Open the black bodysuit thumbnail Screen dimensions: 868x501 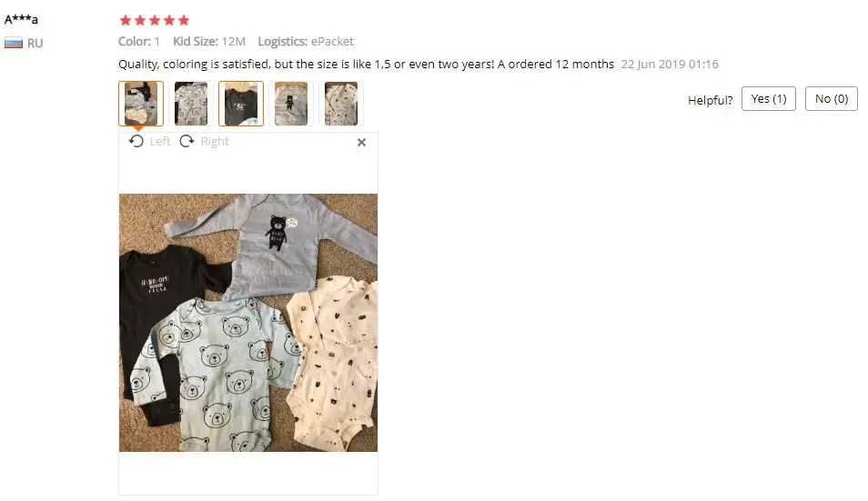(241, 104)
